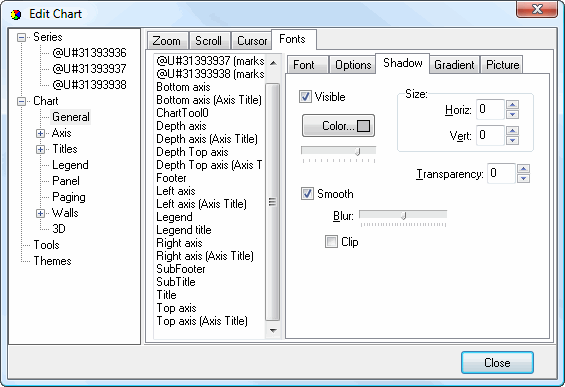Select Legend title in the fonts list
Screen dimensions: 565x387
184,230
